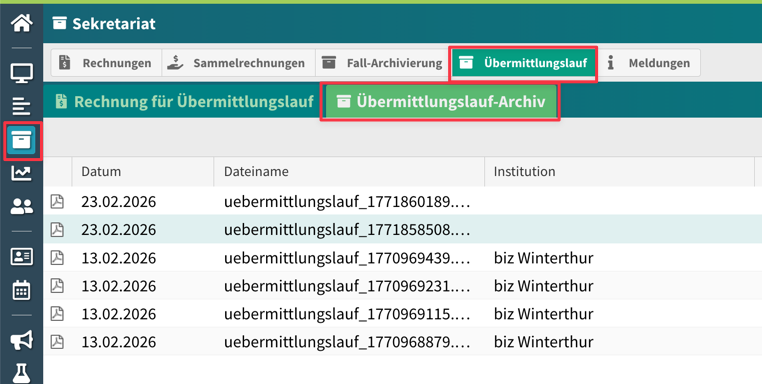
Task: Open the Meldungen tab
Action: pos(649,63)
